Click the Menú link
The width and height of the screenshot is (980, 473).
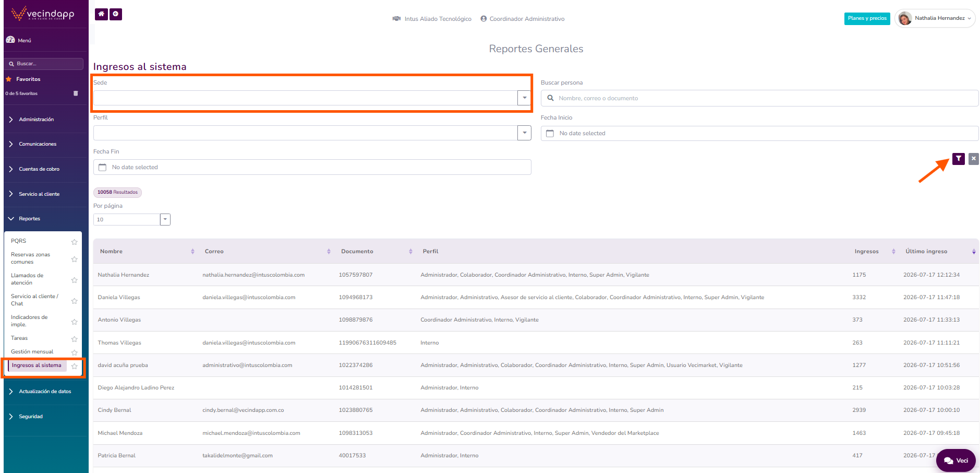click(25, 40)
